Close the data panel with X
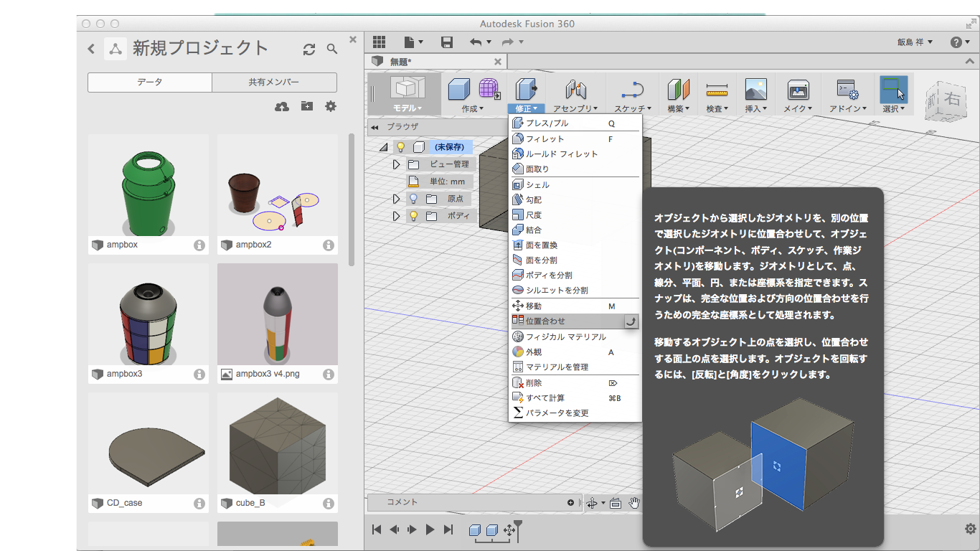Screen dimensions: 980x551 click(x=352, y=39)
